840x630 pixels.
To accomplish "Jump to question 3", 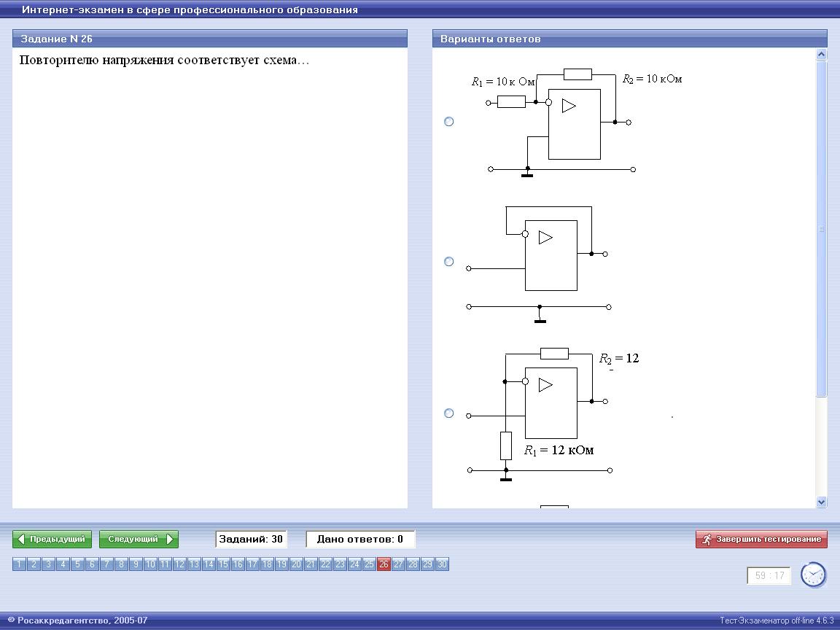I will point(48,564).
